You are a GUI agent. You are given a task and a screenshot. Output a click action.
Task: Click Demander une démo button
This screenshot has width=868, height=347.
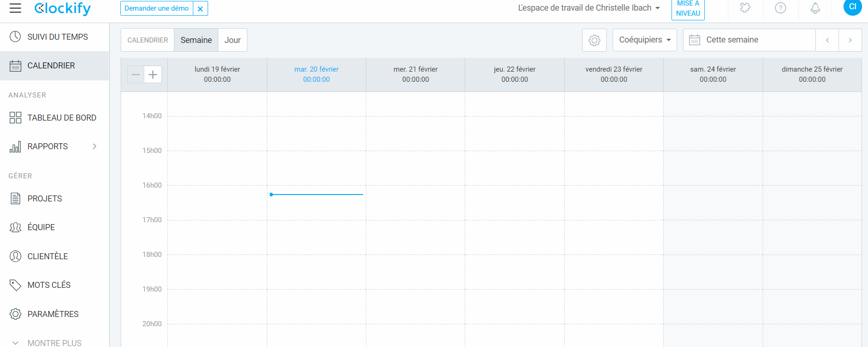(x=157, y=8)
